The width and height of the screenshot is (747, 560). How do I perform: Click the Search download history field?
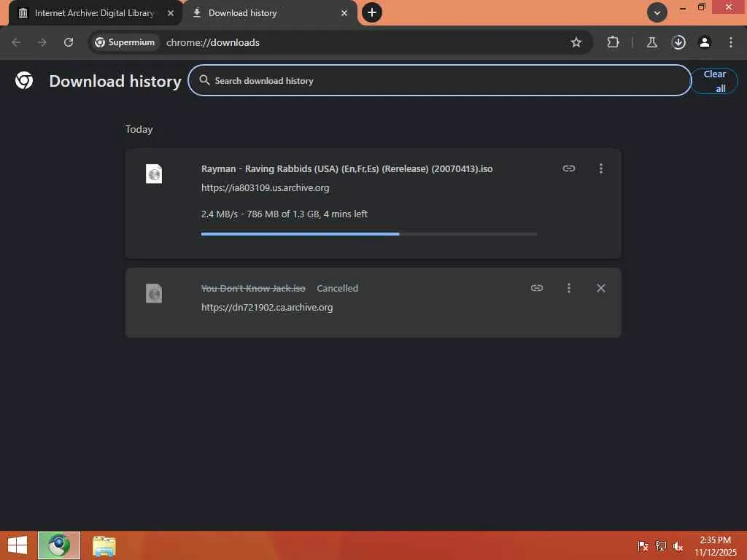click(x=439, y=80)
